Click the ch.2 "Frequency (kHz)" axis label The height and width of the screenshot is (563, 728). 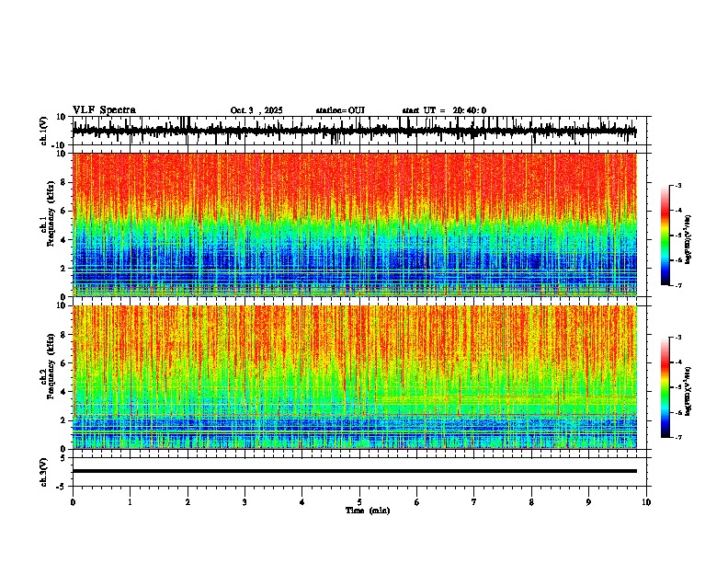tap(51, 366)
